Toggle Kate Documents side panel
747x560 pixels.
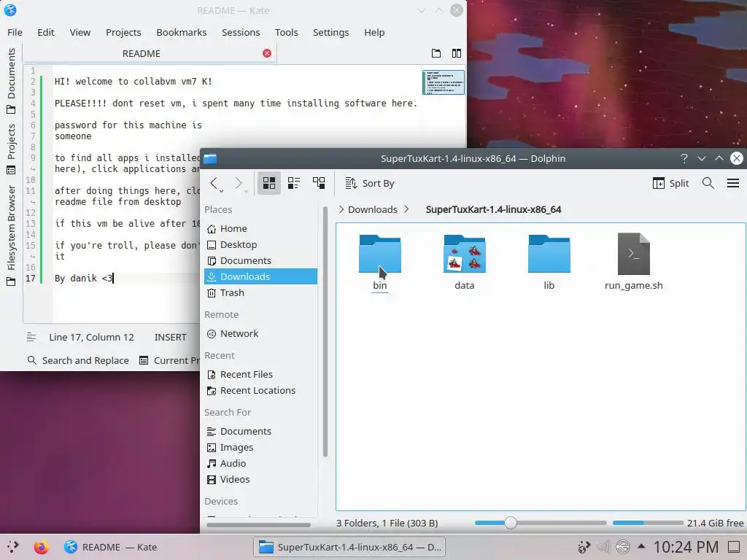(x=11, y=80)
